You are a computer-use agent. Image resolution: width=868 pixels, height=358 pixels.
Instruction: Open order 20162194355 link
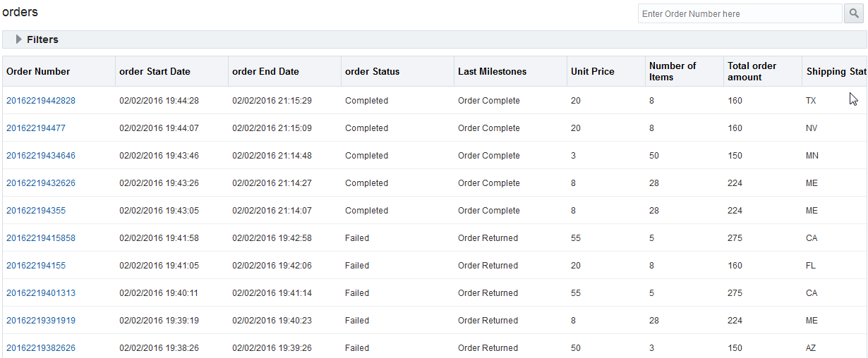pos(36,211)
